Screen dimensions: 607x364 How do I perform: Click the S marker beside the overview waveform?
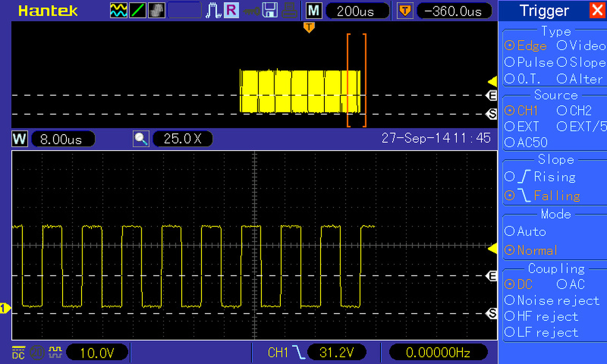point(492,114)
